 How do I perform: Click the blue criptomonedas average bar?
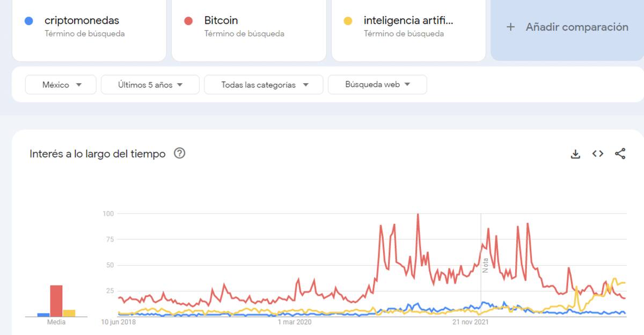43,315
